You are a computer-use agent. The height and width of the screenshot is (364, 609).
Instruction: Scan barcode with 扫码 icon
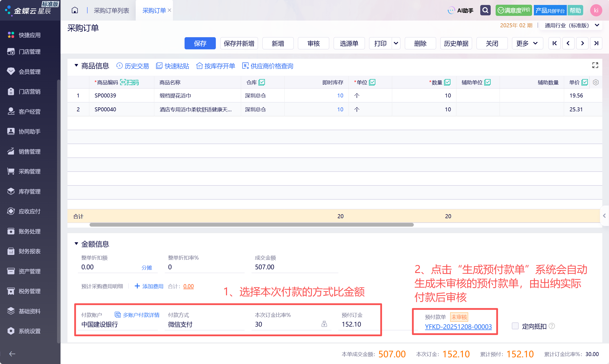click(129, 82)
